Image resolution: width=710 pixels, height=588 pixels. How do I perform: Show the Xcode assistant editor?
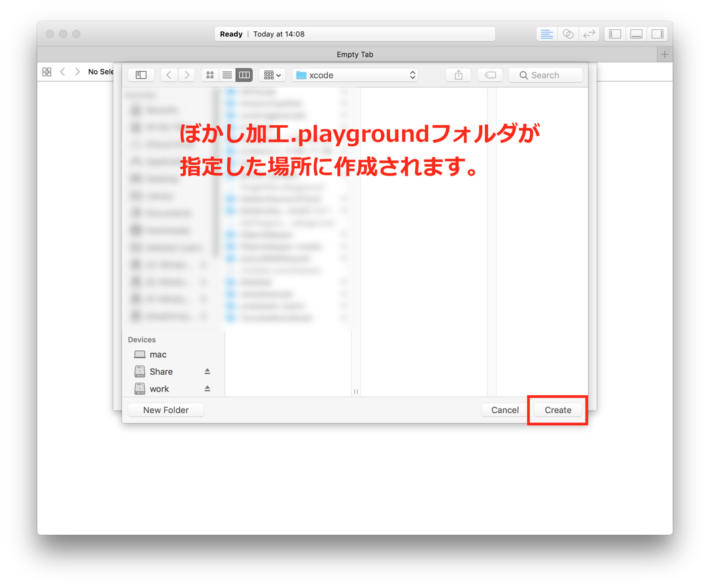click(x=568, y=34)
